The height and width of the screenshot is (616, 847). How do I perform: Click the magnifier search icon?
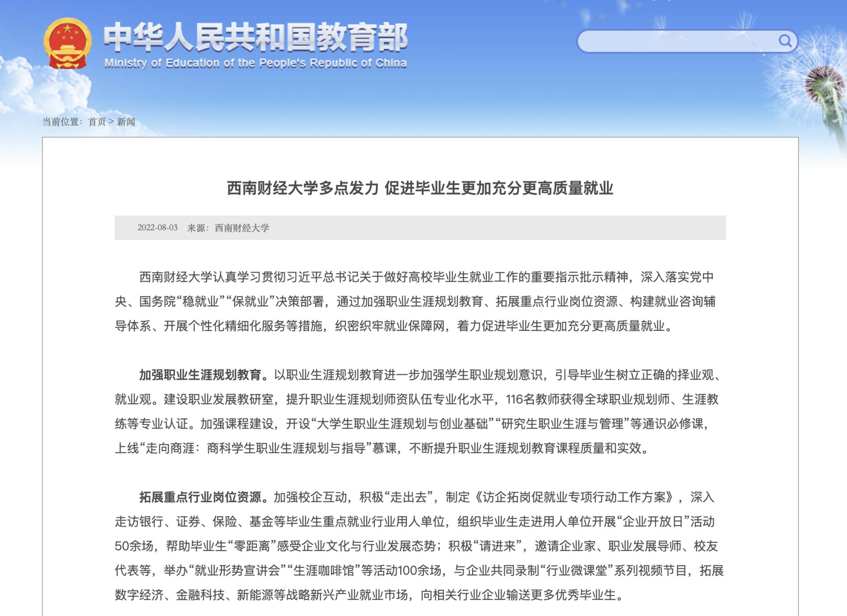click(785, 41)
